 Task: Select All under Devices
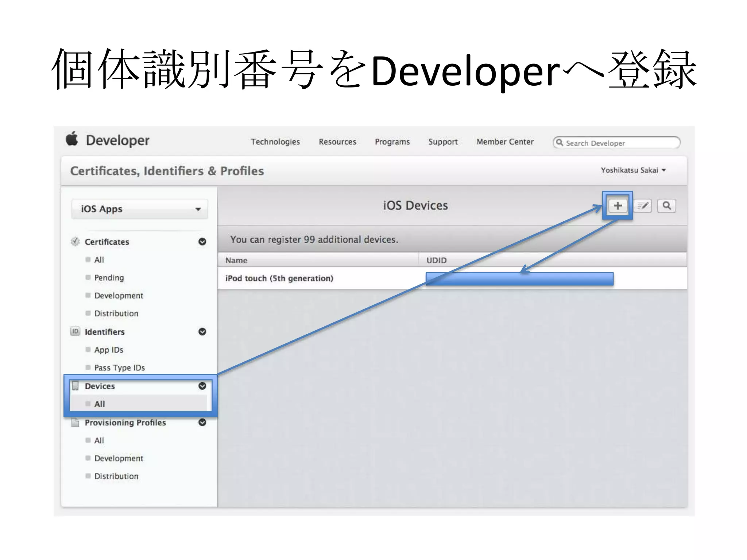click(x=100, y=404)
